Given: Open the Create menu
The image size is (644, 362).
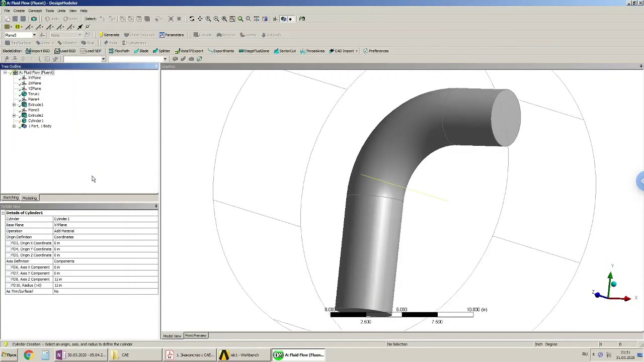Looking at the screenshot, I should [19, 11].
